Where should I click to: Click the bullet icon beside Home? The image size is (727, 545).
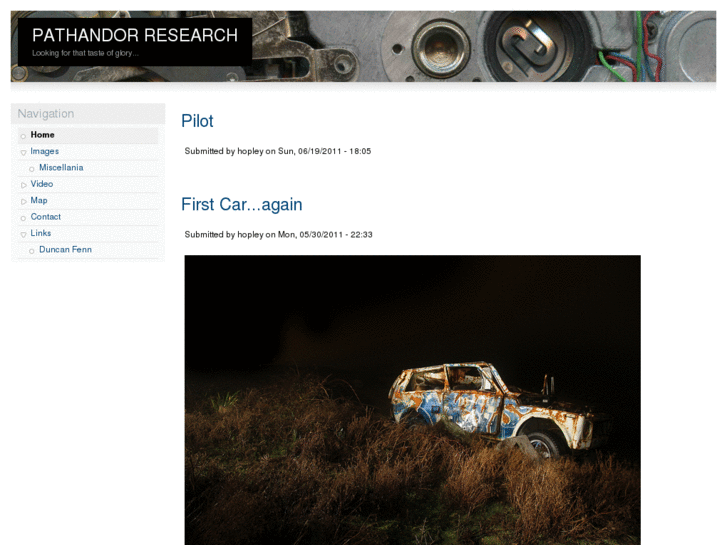click(23, 136)
